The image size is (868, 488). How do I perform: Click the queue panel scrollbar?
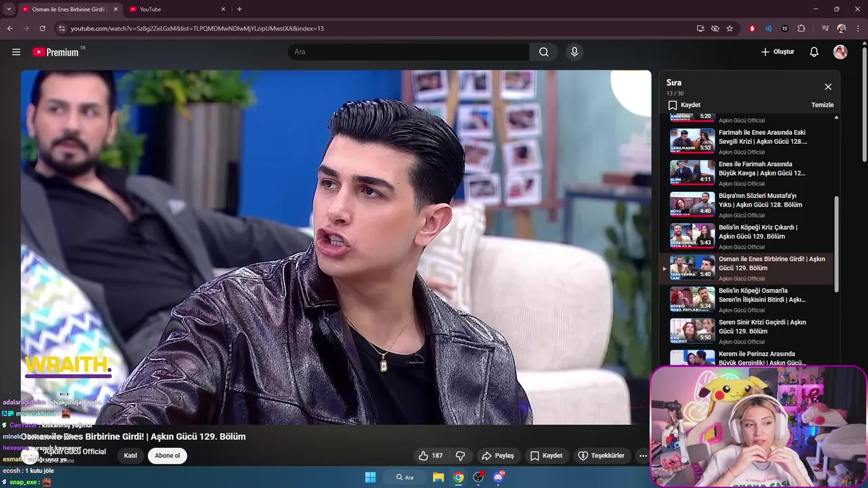(x=837, y=244)
